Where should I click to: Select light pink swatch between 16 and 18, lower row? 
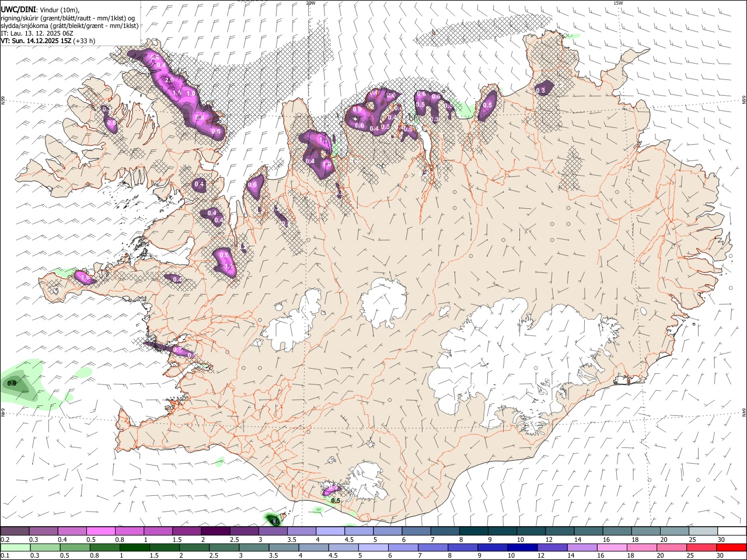pyautogui.click(x=612, y=547)
